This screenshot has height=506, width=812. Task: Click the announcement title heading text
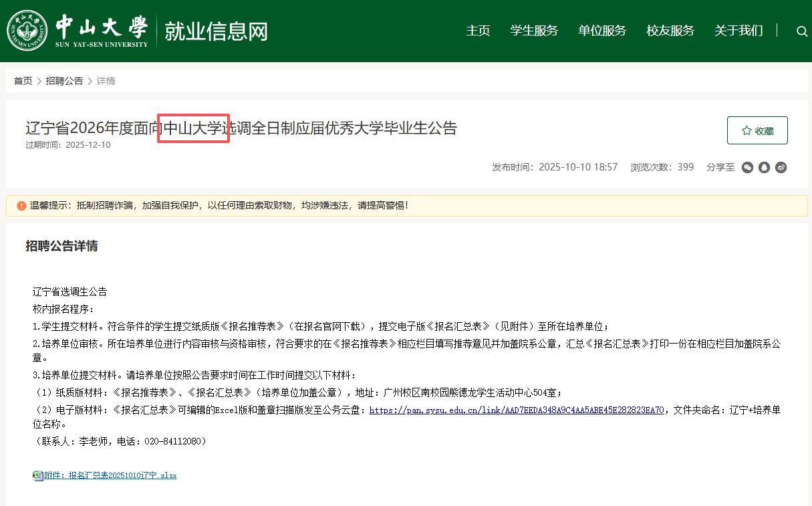pos(241,128)
